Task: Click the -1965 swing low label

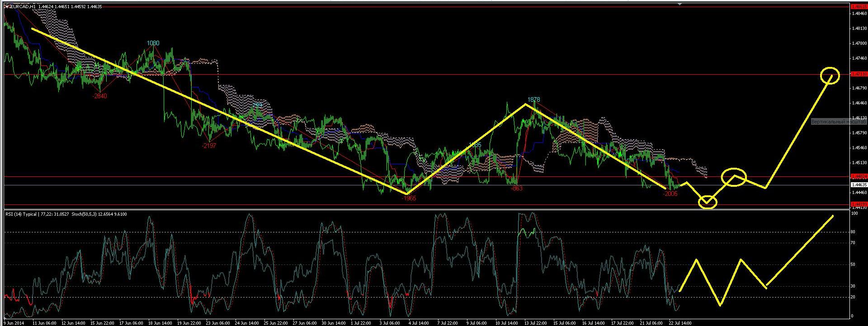Action: (409, 198)
